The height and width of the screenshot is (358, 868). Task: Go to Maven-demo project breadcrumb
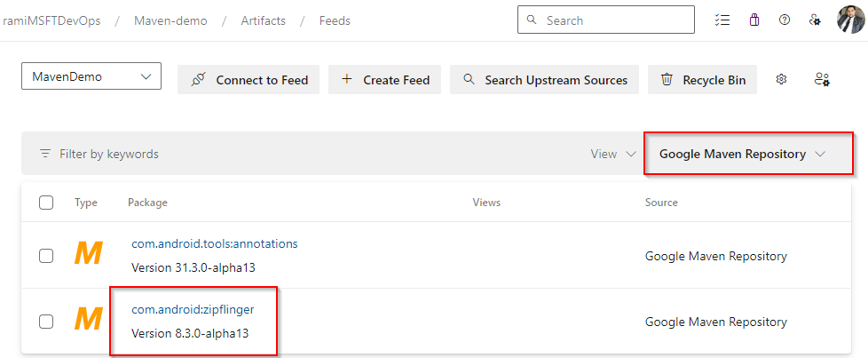170,21
